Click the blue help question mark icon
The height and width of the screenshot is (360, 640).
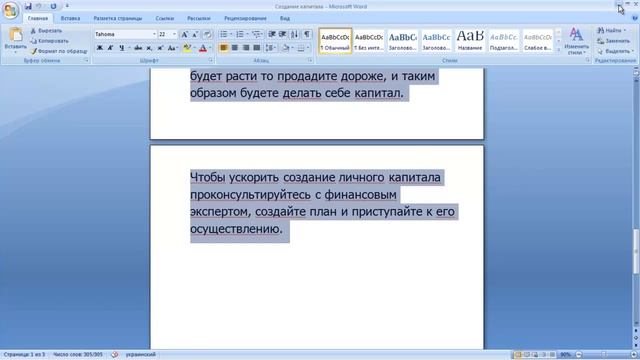[634, 18]
